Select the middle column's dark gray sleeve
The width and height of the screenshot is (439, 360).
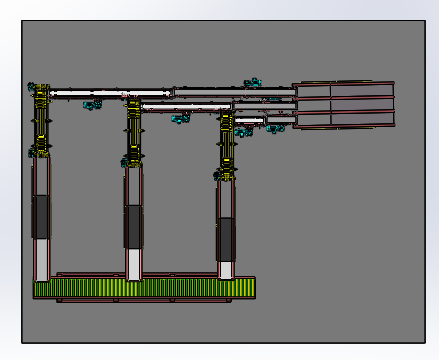[x=134, y=227]
